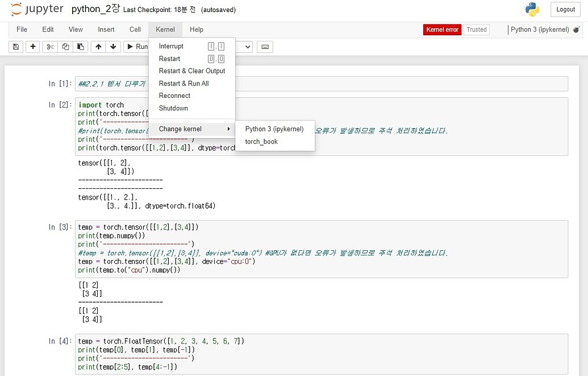Image resolution: width=588 pixels, height=376 pixels.
Task: Select Interrupt in the Kernel menu
Action: point(171,46)
